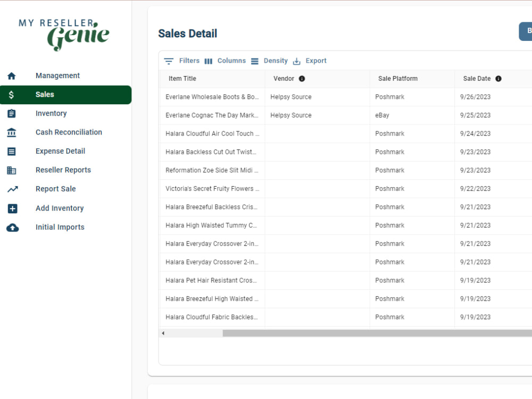Viewport: 532px width, 399px height.
Task: Select the 'Halara Backless Cut Out Twist...' cell
Action: click(x=212, y=152)
